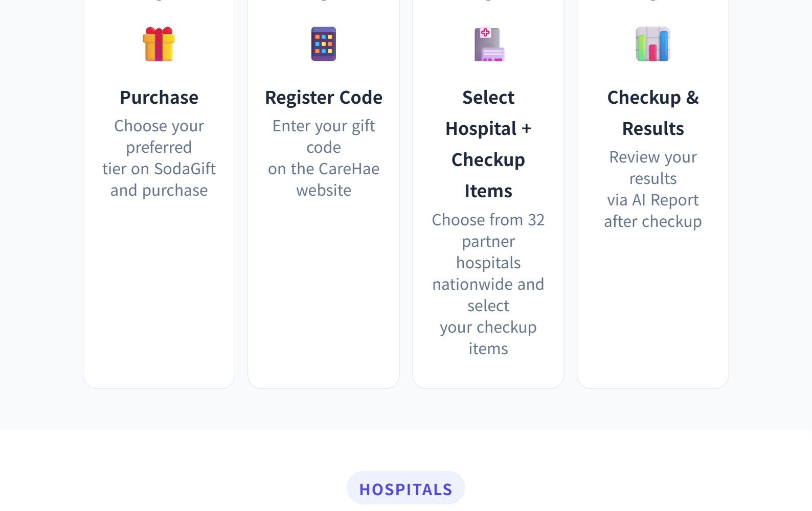Click the purple keypad icon for Register Code
This screenshot has width=812, height=511.
point(324,44)
